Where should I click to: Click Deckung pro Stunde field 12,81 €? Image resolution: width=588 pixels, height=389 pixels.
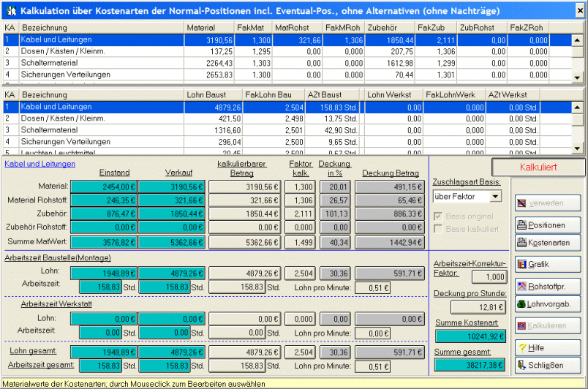(x=478, y=307)
